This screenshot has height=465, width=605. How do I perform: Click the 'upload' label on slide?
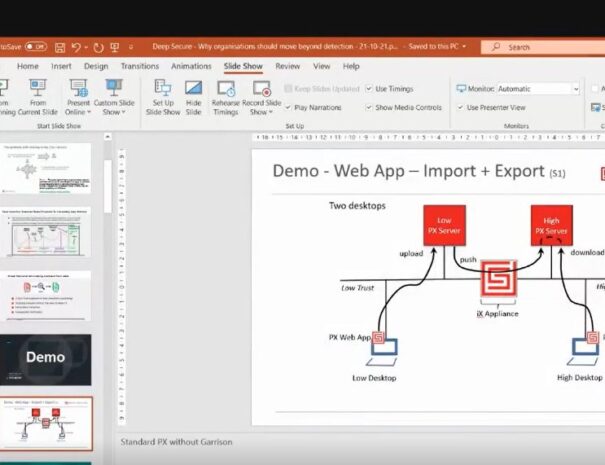(411, 254)
